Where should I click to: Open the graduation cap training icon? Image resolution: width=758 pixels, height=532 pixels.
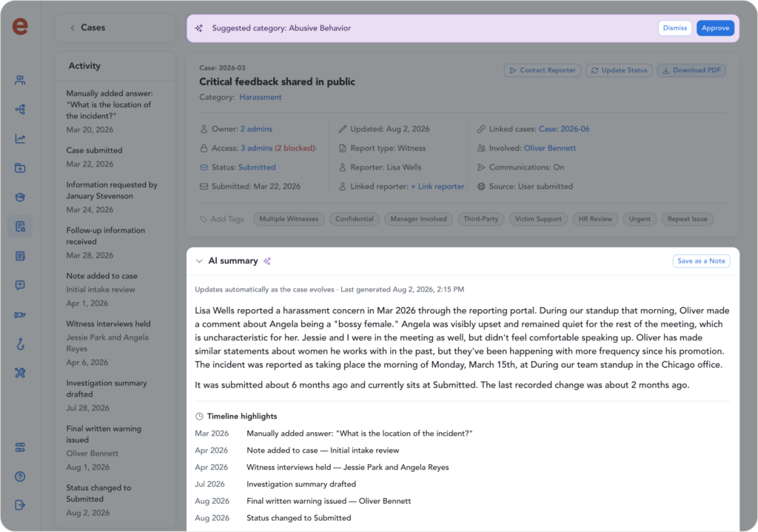[x=20, y=197]
